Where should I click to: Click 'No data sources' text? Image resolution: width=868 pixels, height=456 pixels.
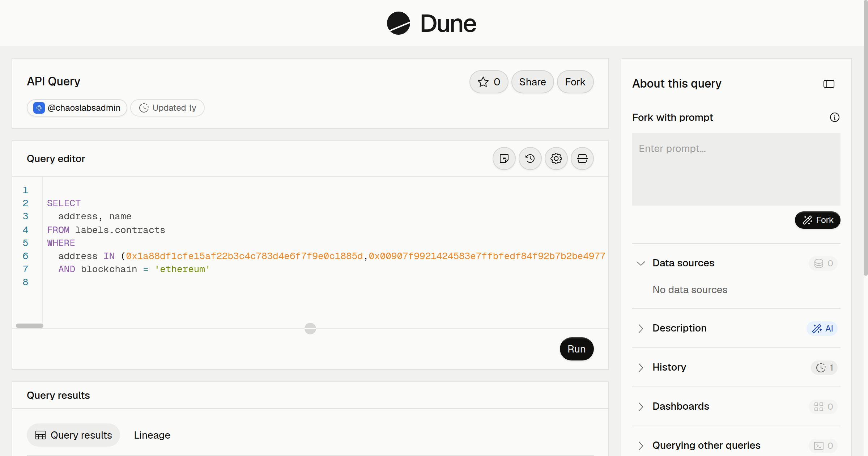690,290
